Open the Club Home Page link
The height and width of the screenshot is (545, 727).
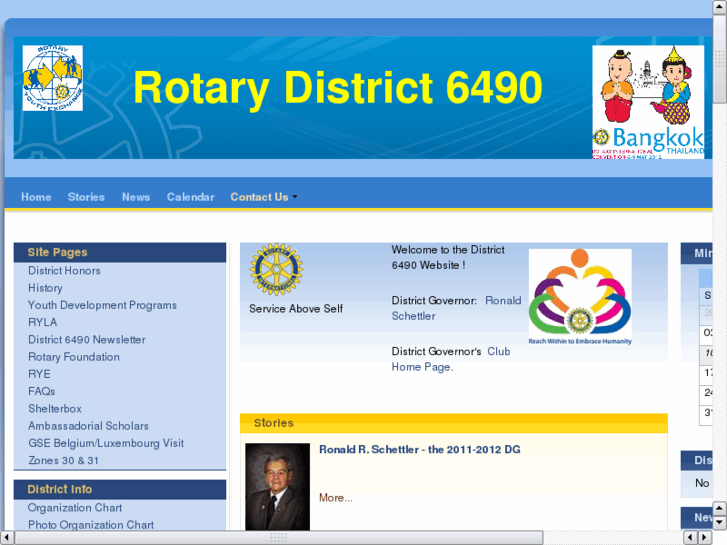[x=451, y=359]
